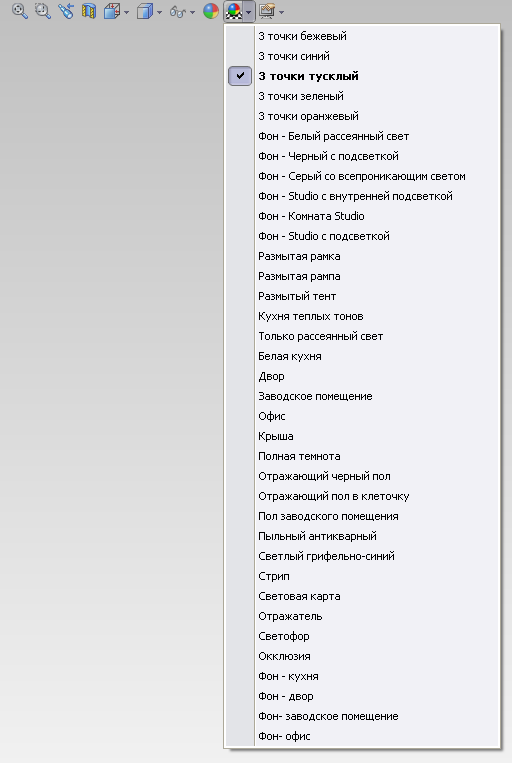Image resolution: width=512 pixels, height=763 pixels.
Task: Expand the View Orientation dropdown arrow
Action: click(126, 12)
